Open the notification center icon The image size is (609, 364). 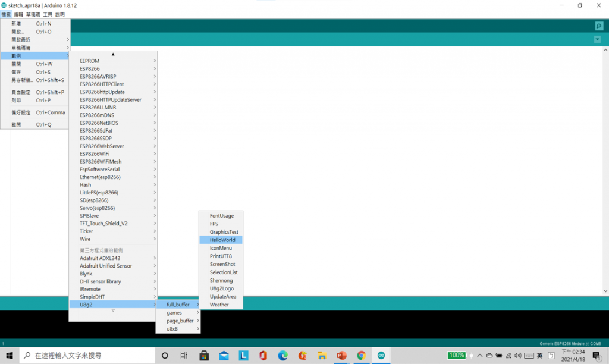coord(597,356)
